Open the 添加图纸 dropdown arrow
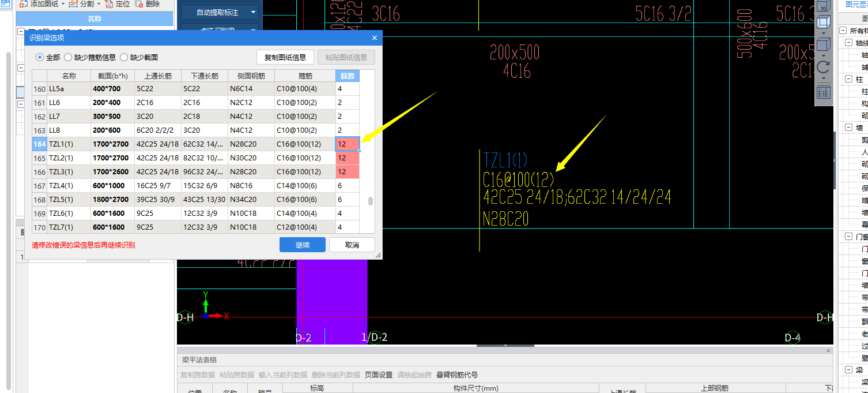This screenshot has width=868, height=393. point(63,4)
